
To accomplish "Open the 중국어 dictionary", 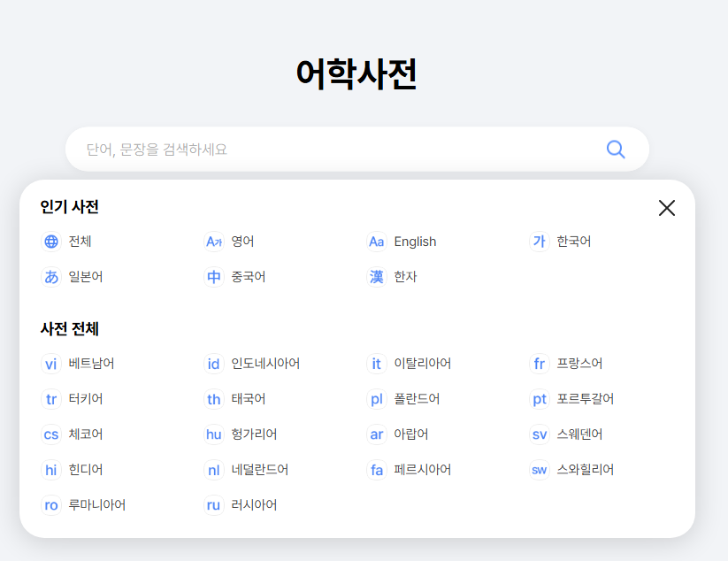I will (249, 277).
